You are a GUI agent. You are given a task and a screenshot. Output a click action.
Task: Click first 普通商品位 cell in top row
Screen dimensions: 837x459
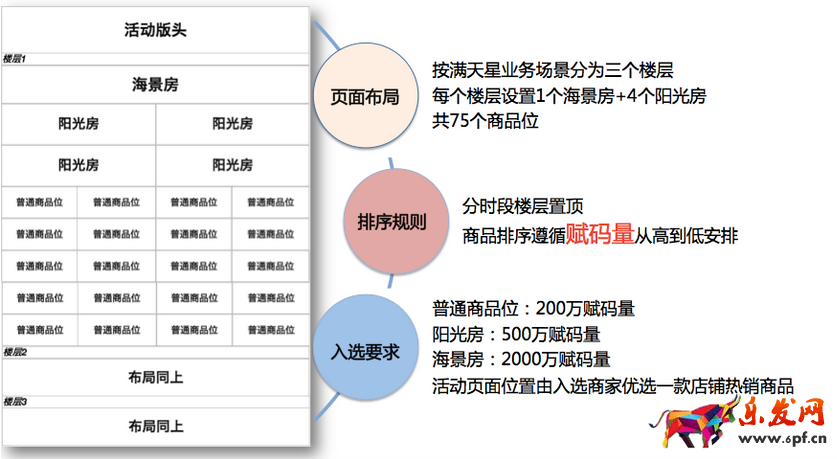(x=40, y=203)
